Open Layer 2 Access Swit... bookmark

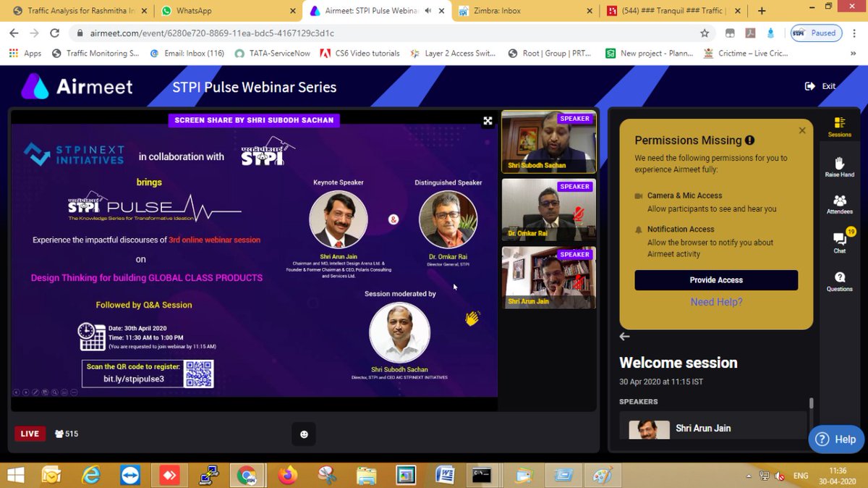453,53
